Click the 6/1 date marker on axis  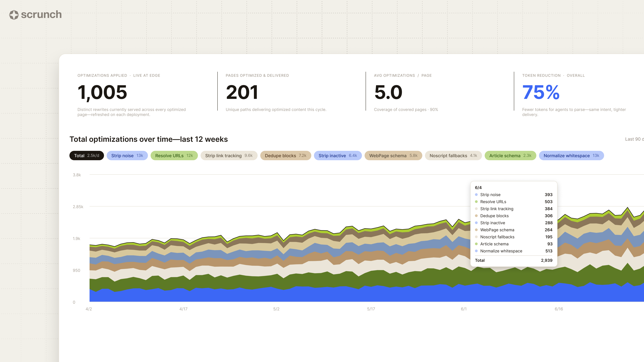click(464, 309)
